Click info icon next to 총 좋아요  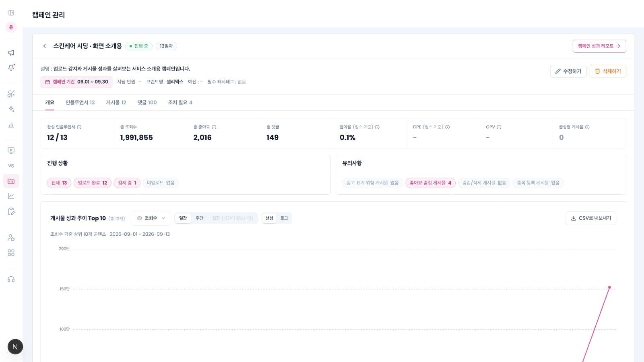click(x=214, y=127)
